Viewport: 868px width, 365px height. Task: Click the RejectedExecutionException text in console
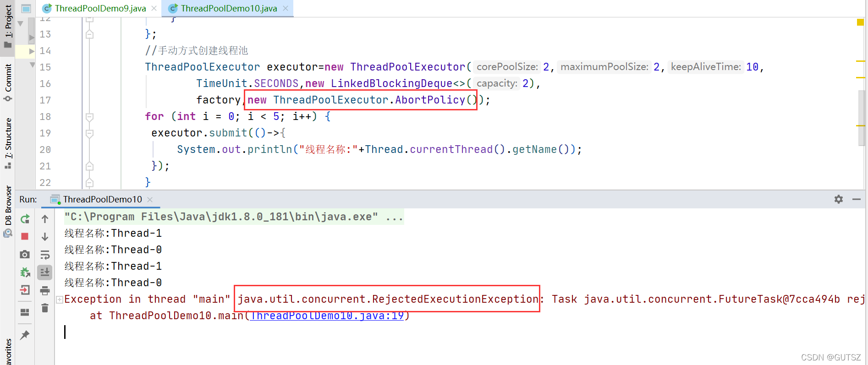(x=388, y=299)
